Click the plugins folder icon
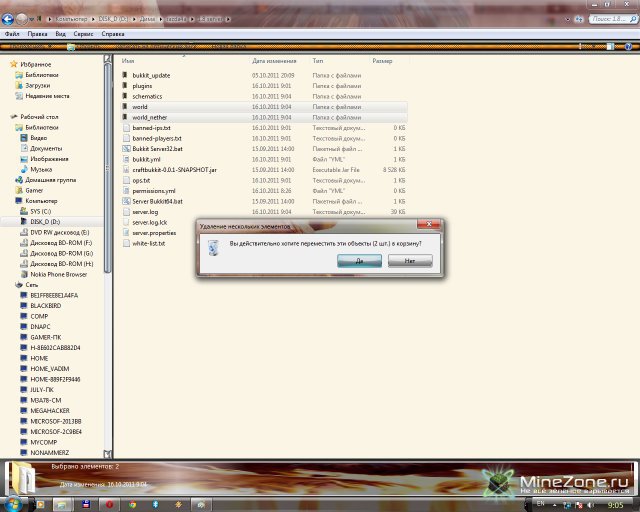The image size is (640, 512). [125, 85]
